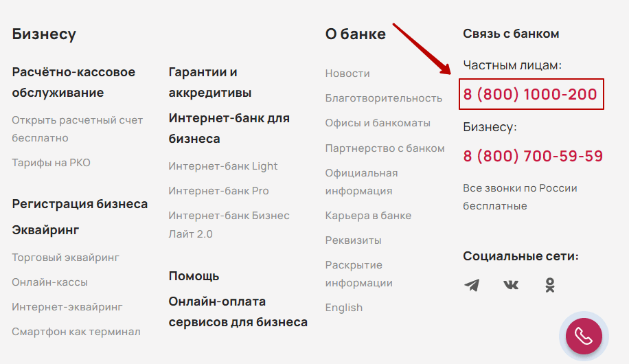Open the Odnoklassniki social network icon

tap(550, 285)
